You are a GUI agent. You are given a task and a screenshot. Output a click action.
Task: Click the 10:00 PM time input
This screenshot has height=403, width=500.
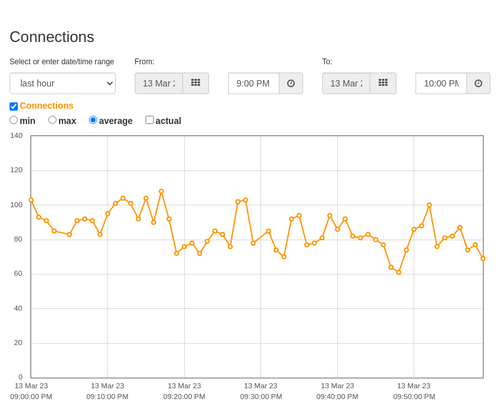point(441,83)
